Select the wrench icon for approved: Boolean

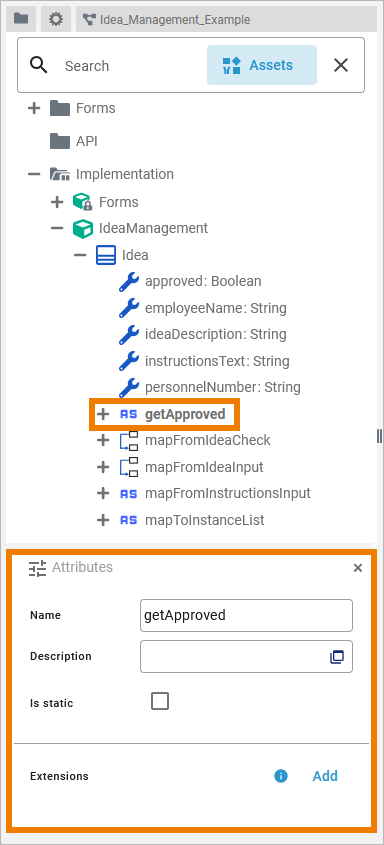pos(129,281)
